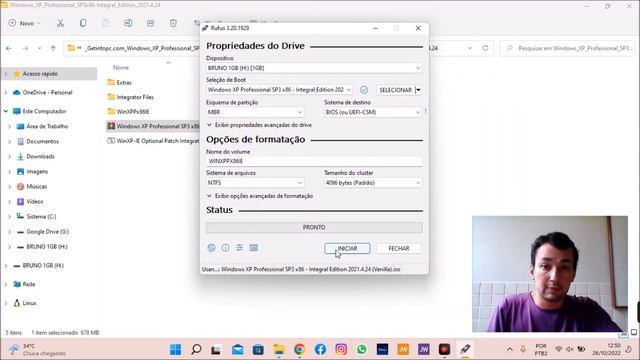This screenshot has height=360, width=640.
Task: Click the Explorer back arrow
Action: [x=9, y=48]
